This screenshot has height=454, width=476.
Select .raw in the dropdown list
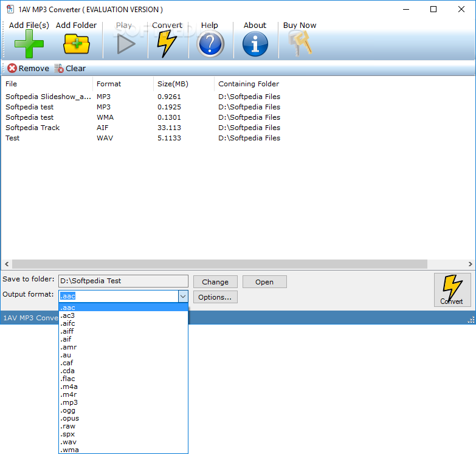pos(123,426)
